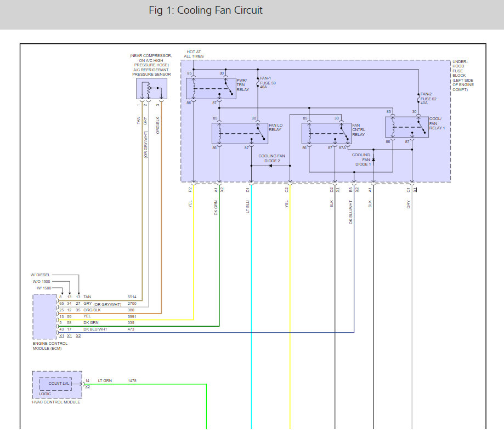Select the 'P2' connector pin label
This screenshot has height=444, width=504.
pos(190,190)
